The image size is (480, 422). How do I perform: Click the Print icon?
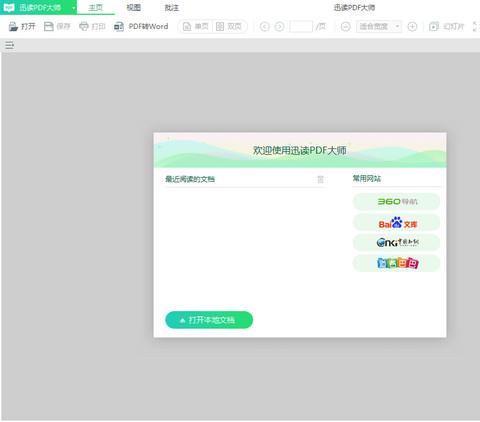84,26
